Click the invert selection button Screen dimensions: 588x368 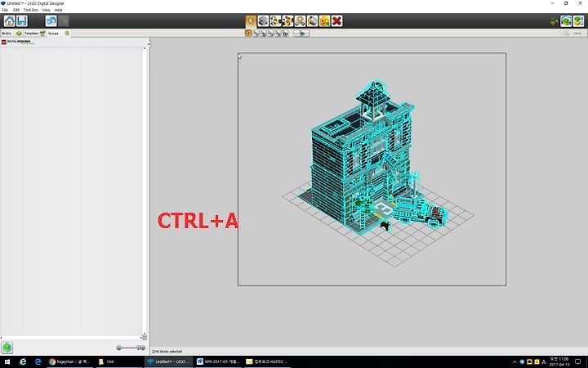coord(301,34)
